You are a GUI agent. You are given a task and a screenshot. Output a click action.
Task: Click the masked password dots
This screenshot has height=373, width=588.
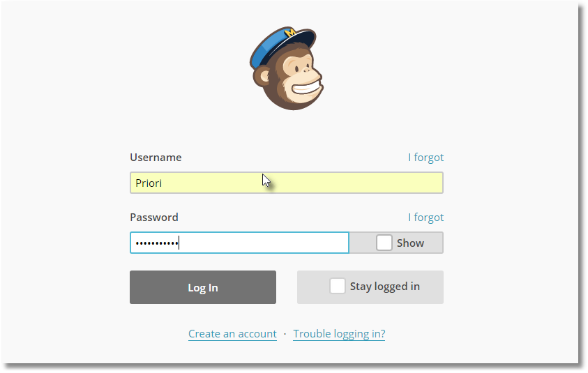(x=157, y=243)
